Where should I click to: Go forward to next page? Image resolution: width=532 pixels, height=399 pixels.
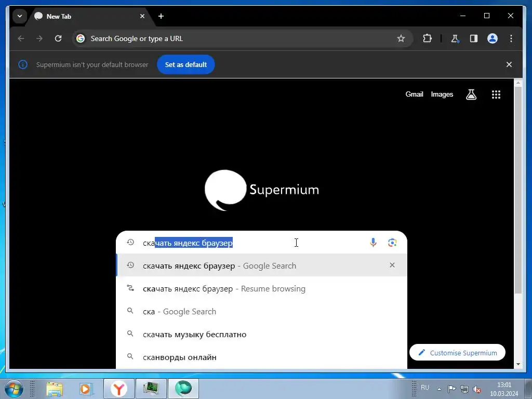pyautogui.click(x=39, y=38)
